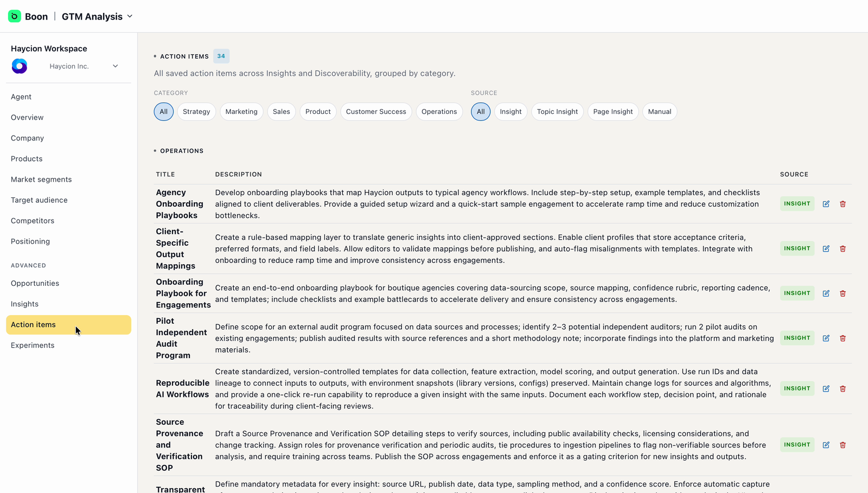Open Positioning in sidebar
This screenshot has height=493, width=868.
(x=68, y=241)
